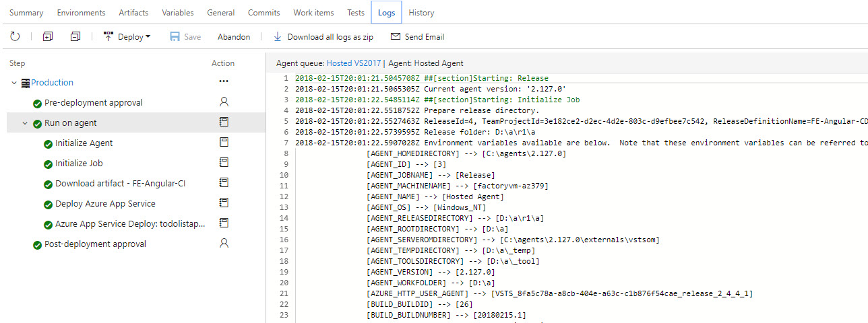Click Send Email button
This screenshot has width=868, height=323.
point(417,37)
